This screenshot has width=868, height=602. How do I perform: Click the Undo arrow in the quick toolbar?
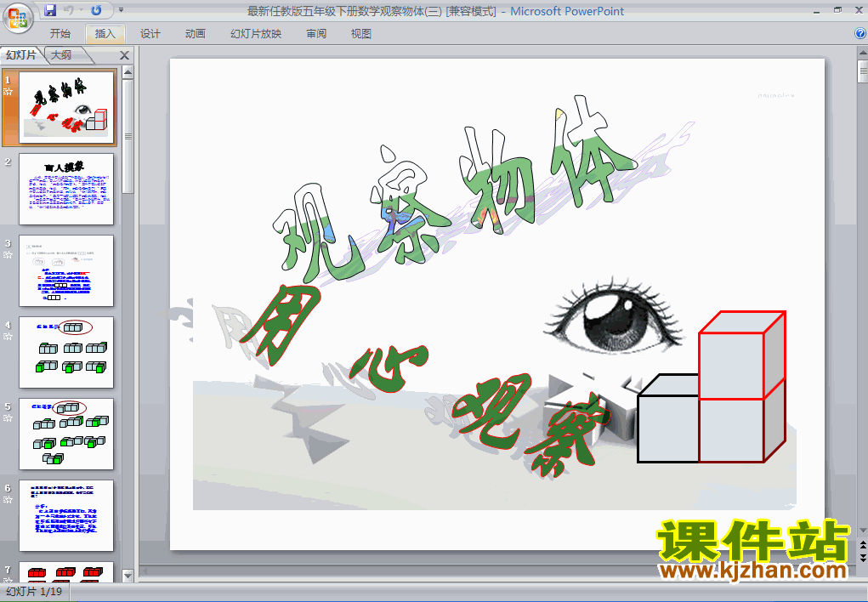click(69, 10)
